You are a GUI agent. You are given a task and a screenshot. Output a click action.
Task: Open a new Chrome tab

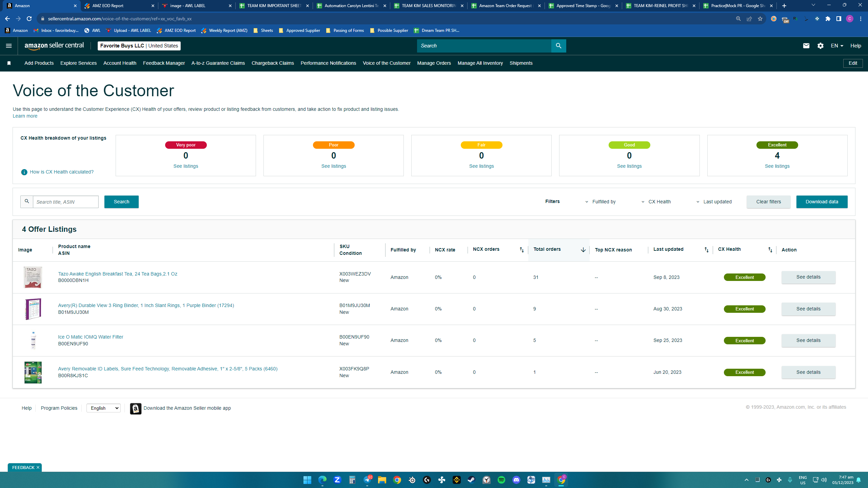pyautogui.click(x=784, y=6)
